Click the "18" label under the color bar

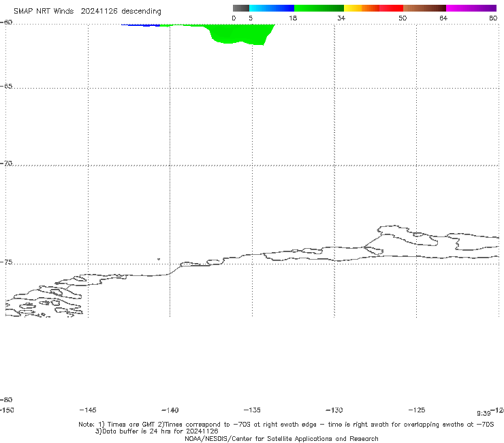click(293, 18)
